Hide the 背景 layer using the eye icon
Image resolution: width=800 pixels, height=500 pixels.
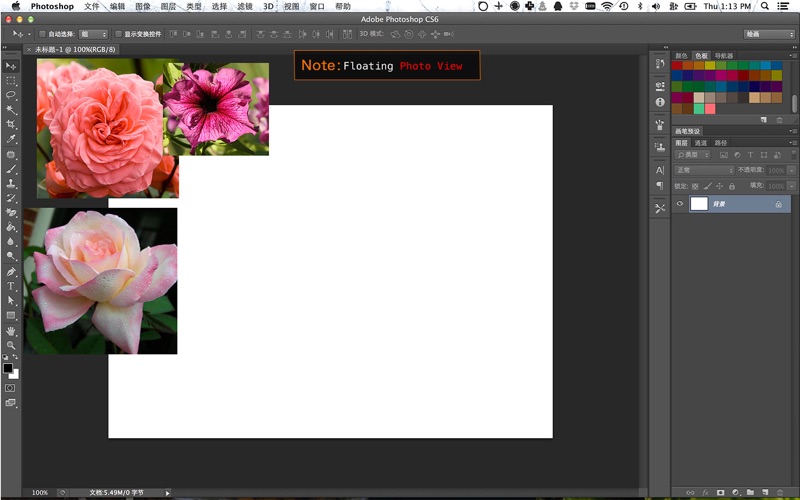click(x=680, y=204)
